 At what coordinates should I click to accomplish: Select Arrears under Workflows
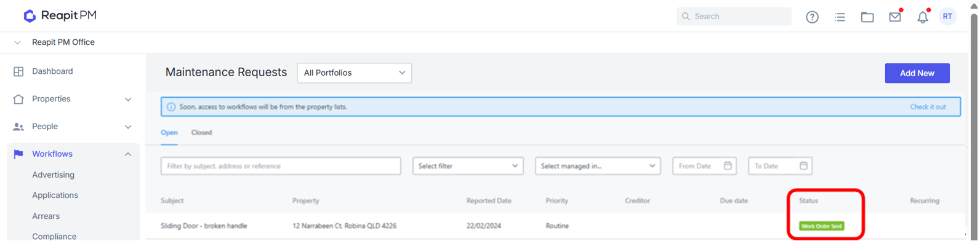coord(46,216)
